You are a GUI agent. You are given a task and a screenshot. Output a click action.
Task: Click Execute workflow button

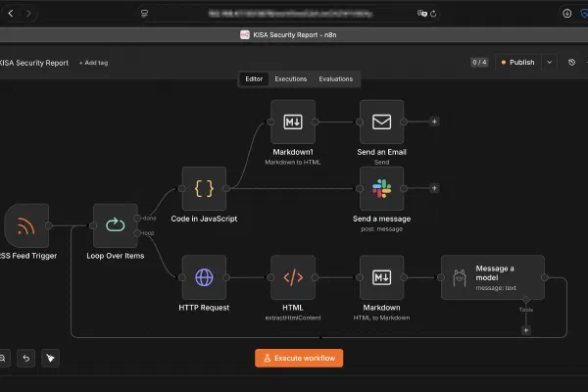(299, 359)
